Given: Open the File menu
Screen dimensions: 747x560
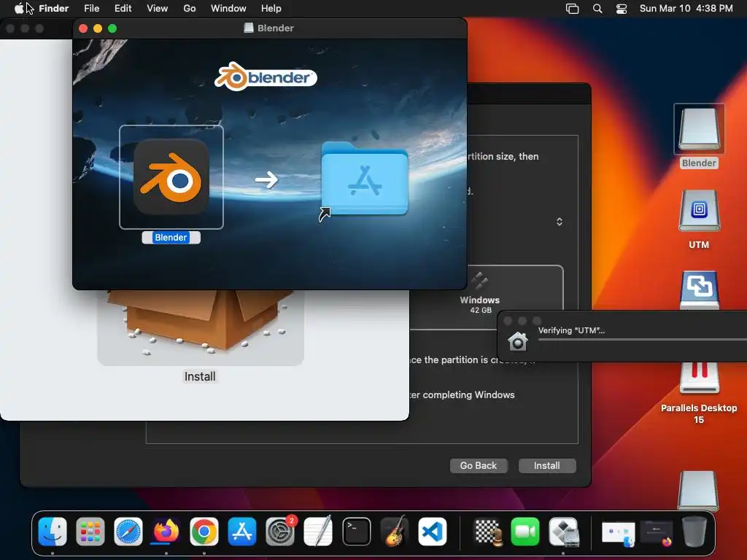Looking at the screenshot, I should (x=91, y=9).
